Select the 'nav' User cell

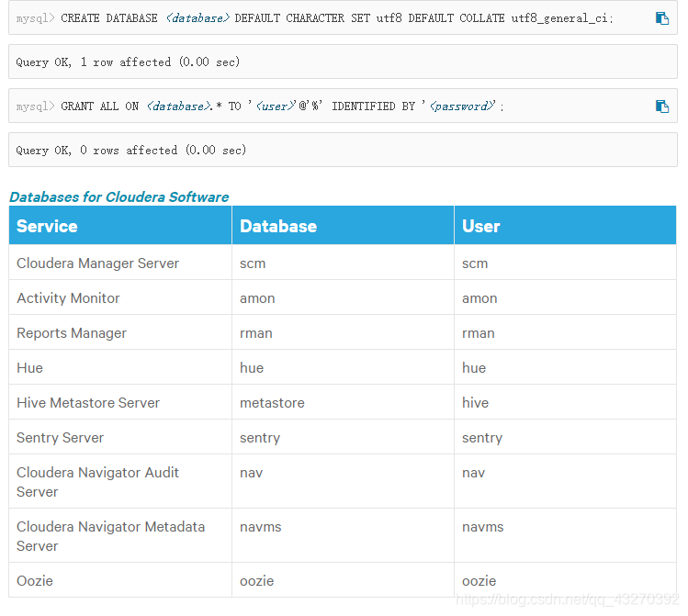565,481
